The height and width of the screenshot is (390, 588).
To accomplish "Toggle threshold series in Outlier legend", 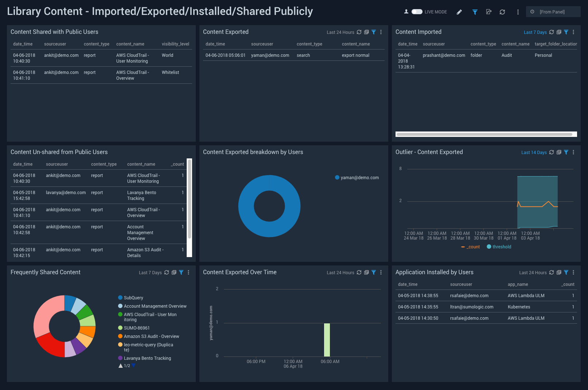I will tap(499, 247).
